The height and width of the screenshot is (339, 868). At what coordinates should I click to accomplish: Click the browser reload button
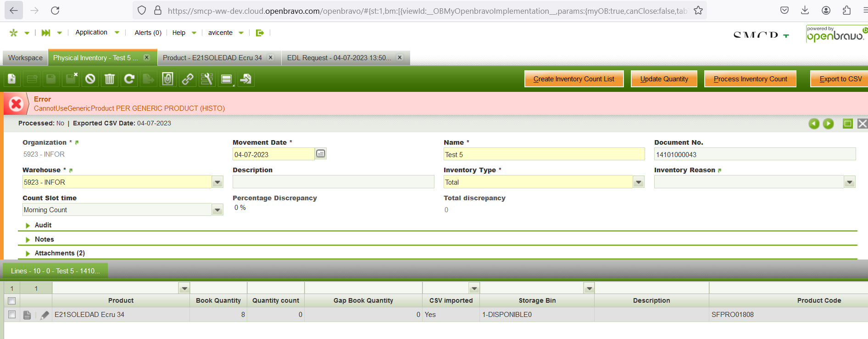pyautogui.click(x=55, y=11)
